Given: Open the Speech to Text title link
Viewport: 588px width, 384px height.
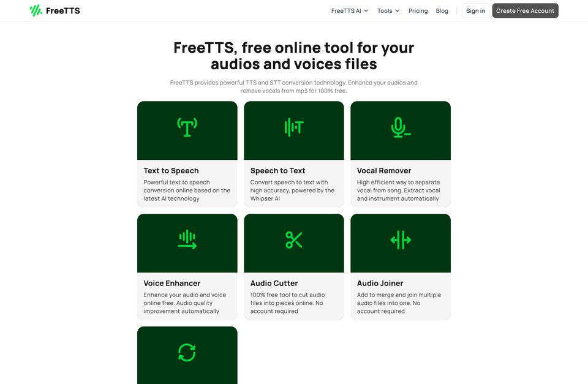Looking at the screenshot, I should point(278,171).
